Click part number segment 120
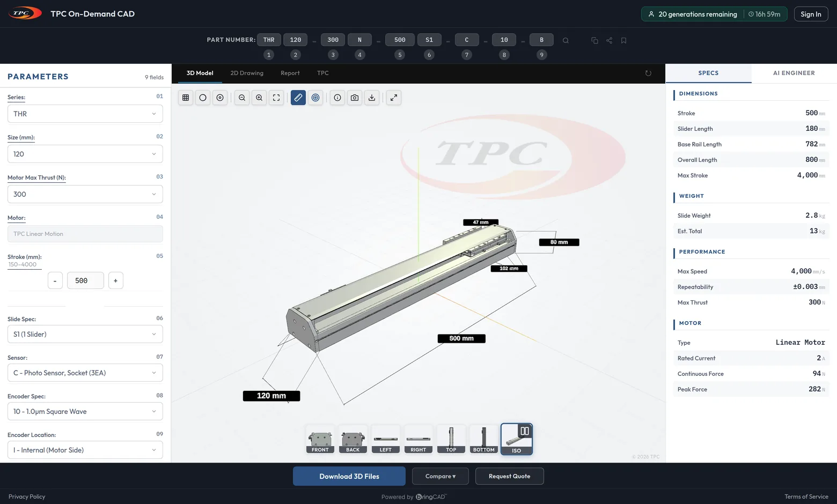 coord(296,40)
